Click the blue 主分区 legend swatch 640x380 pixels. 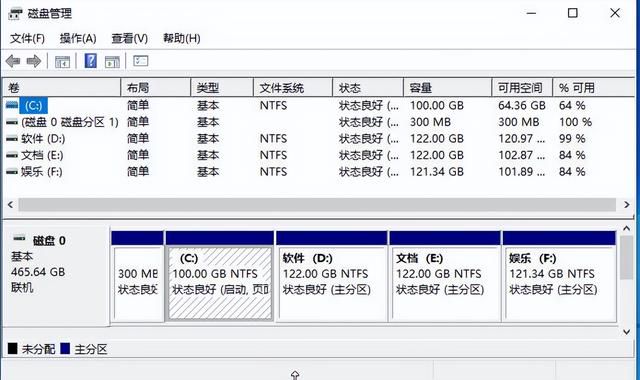point(65,349)
